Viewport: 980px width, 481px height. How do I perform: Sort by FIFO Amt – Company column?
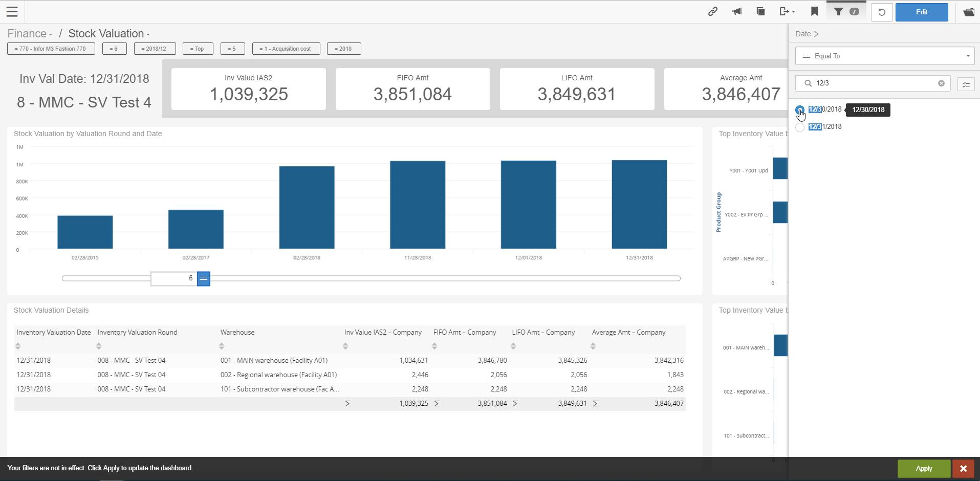[x=434, y=346]
